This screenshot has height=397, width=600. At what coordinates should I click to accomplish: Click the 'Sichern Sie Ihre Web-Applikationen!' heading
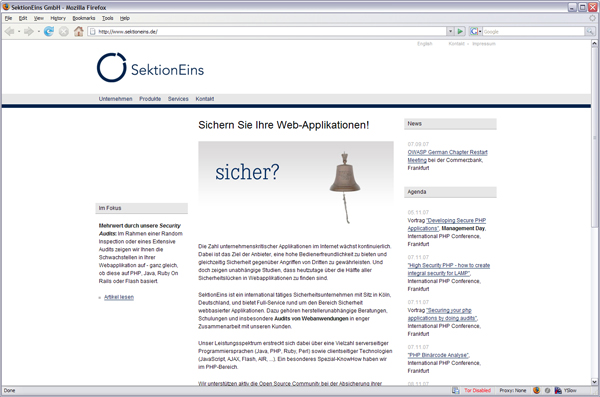[284, 125]
